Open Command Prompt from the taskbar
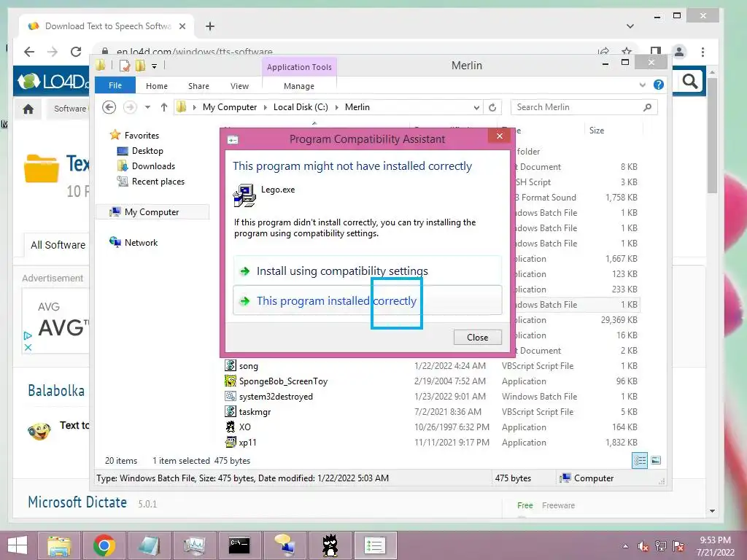Image resolution: width=747 pixels, height=560 pixels. click(239, 545)
